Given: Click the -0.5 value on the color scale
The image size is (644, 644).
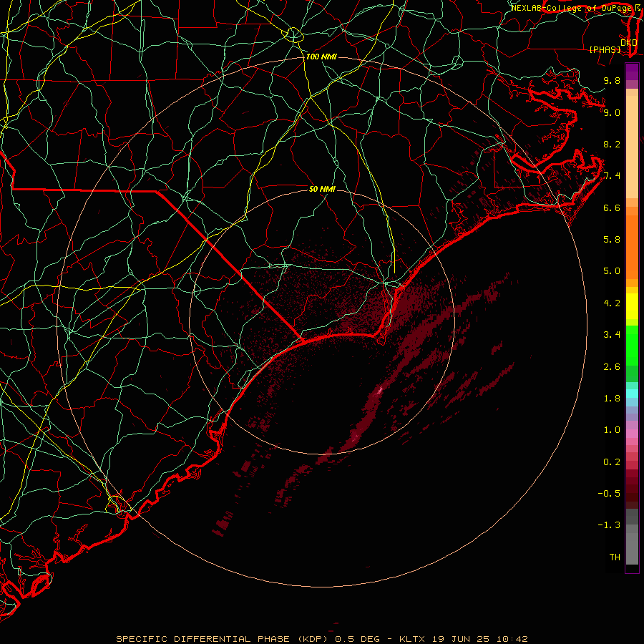Looking at the screenshot, I should pyautogui.click(x=609, y=494).
